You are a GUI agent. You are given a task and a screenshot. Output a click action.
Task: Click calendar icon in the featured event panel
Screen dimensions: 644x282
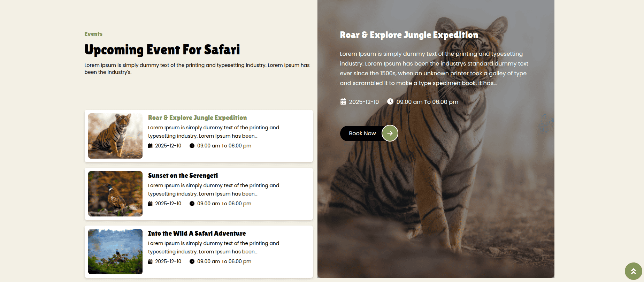(x=343, y=102)
